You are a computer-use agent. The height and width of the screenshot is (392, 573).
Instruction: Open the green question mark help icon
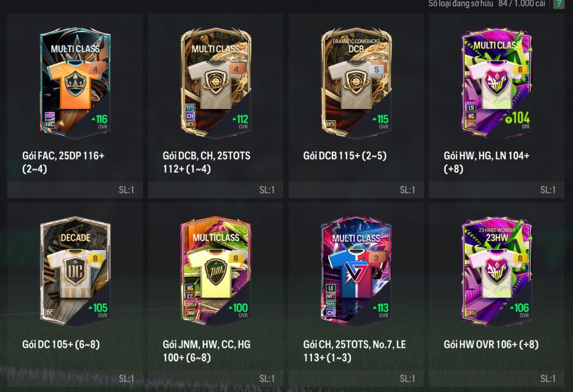tap(558, 4)
